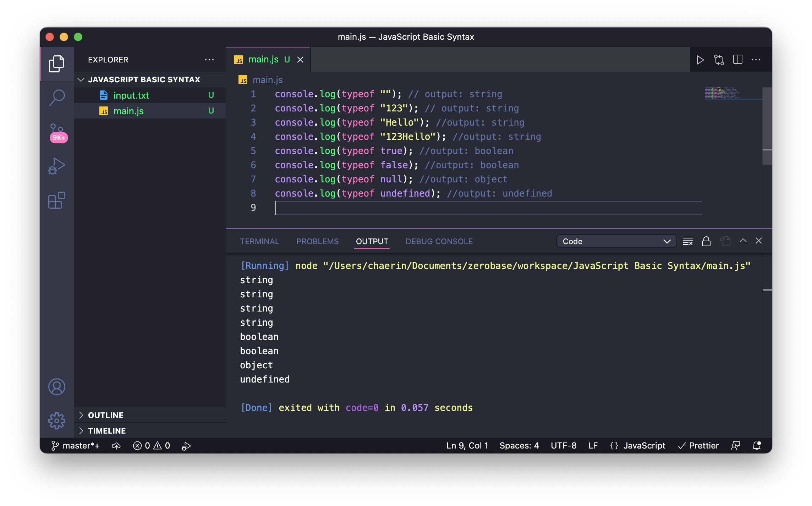Image resolution: width=812 pixels, height=506 pixels.
Task: Open the Run and Debug view
Action: point(57,166)
